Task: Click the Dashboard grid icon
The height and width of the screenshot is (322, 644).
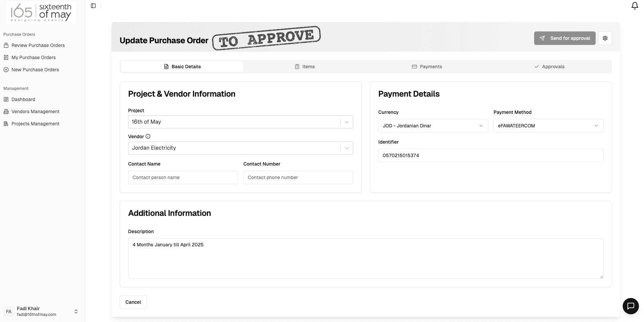Action: pos(6,99)
